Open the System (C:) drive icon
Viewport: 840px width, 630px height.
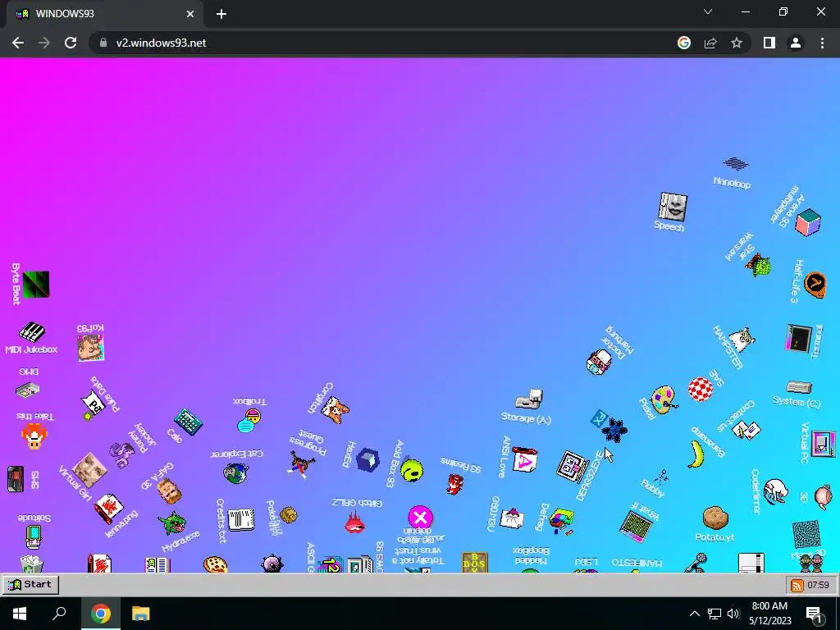coord(799,387)
